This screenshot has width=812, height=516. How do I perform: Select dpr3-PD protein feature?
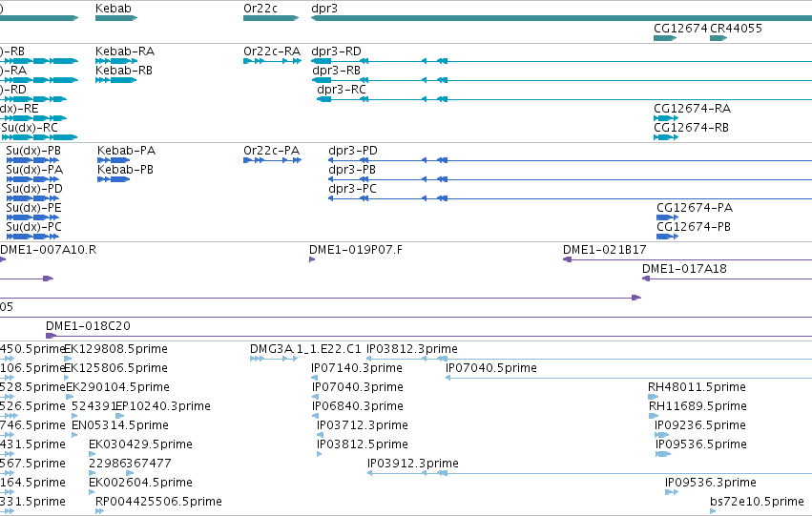[571, 160]
